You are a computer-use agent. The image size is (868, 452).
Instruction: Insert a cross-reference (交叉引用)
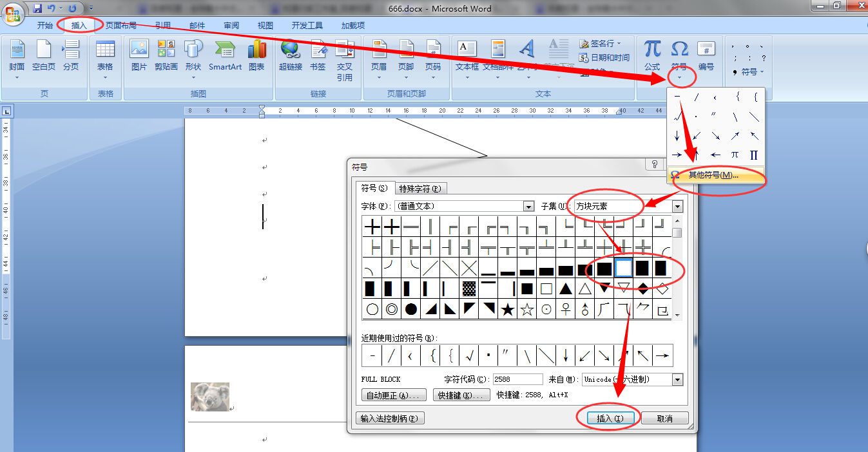coord(345,60)
